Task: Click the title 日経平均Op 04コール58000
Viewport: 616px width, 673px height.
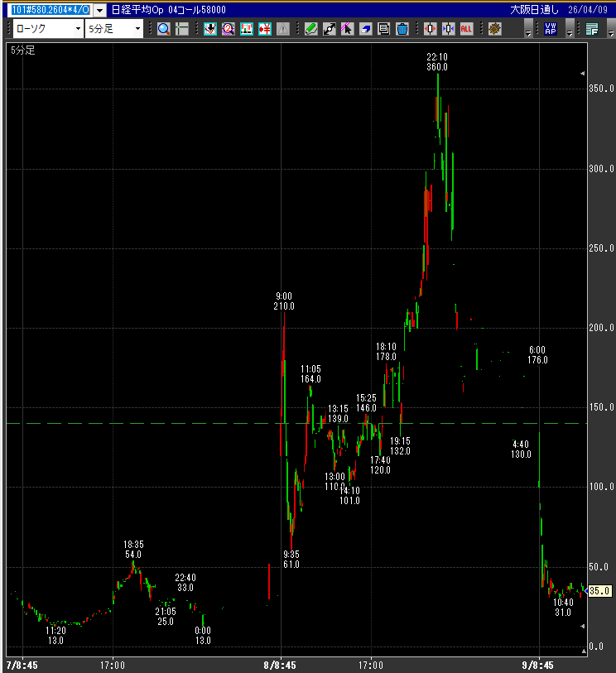Action: point(169,9)
